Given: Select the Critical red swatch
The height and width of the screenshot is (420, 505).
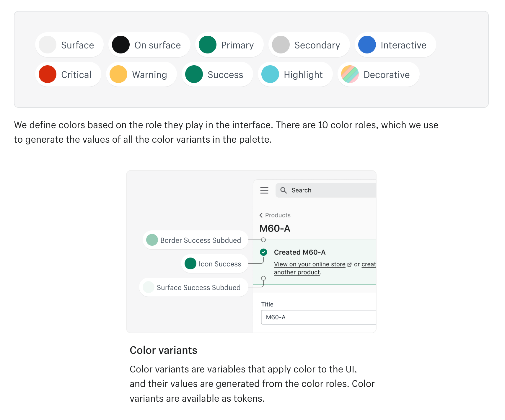Looking at the screenshot, I should click(48, 74).
